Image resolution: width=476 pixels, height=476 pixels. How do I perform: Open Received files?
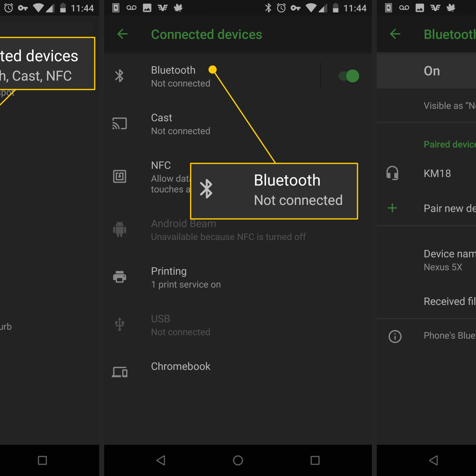(x=449, y=301)
